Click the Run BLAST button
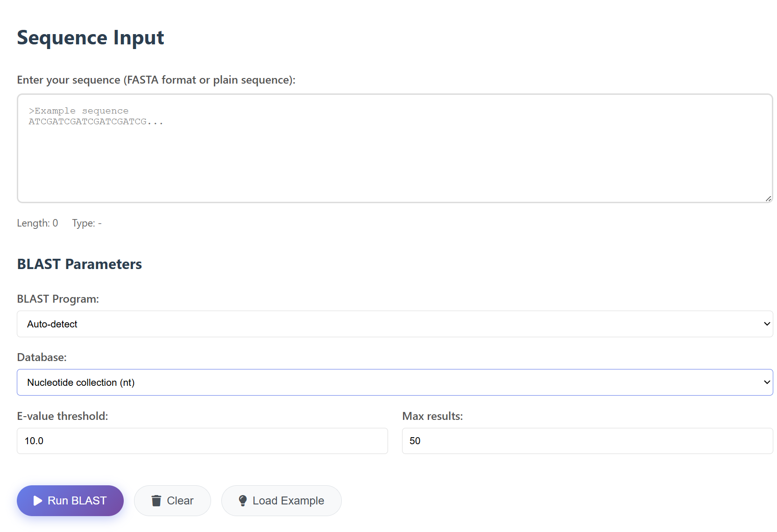 point(70,501)
